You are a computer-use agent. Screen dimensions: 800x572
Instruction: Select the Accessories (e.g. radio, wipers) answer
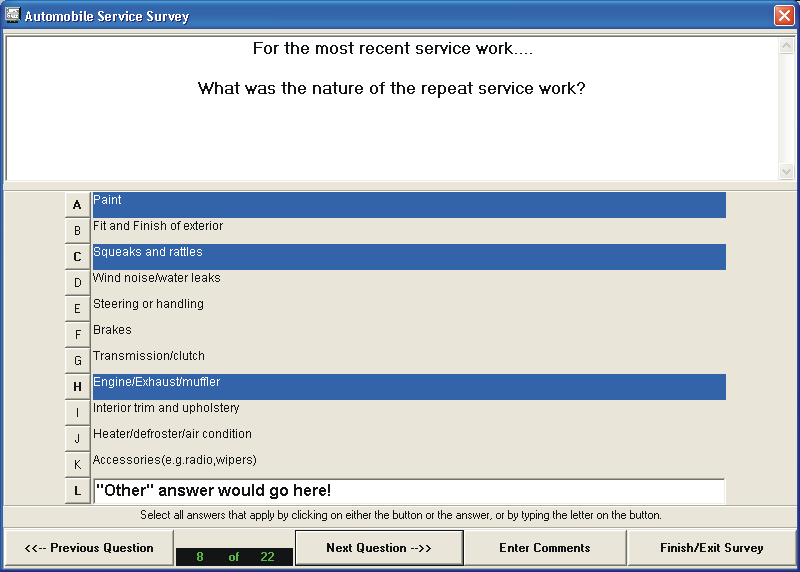click(x=409, y=465)
